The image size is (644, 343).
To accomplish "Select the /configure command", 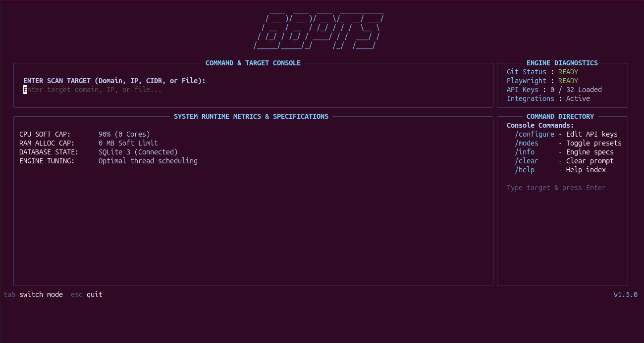I will coord(535,134).
